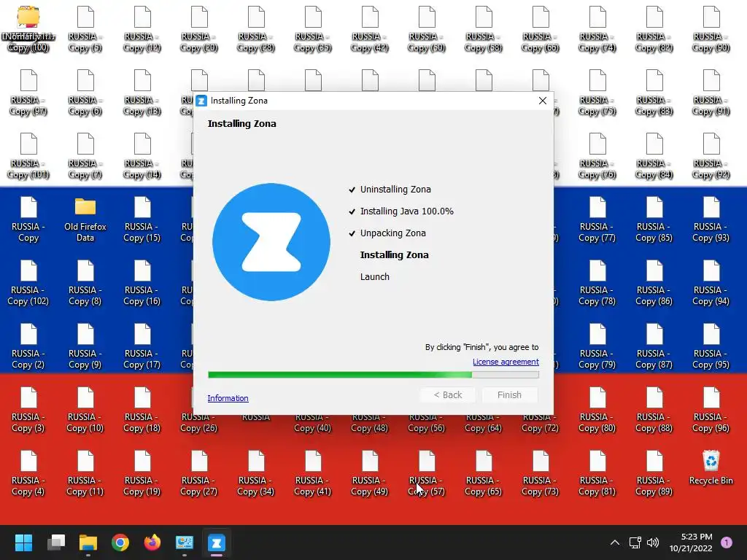Click the Information link
Image resolution: width=747 pixels, height=560 pixels.
tap(228, 398)
